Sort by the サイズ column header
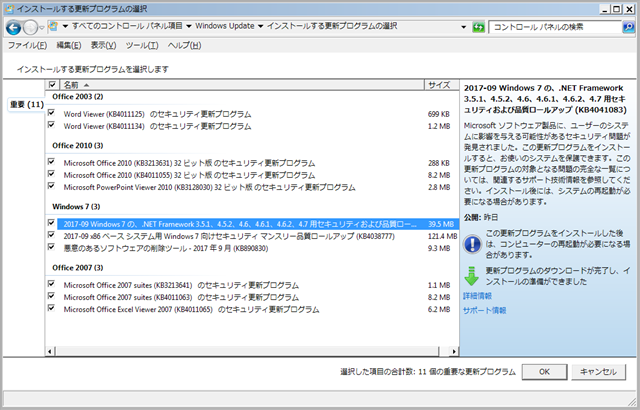Screen dimensions: 640x410 coord(442,85)
